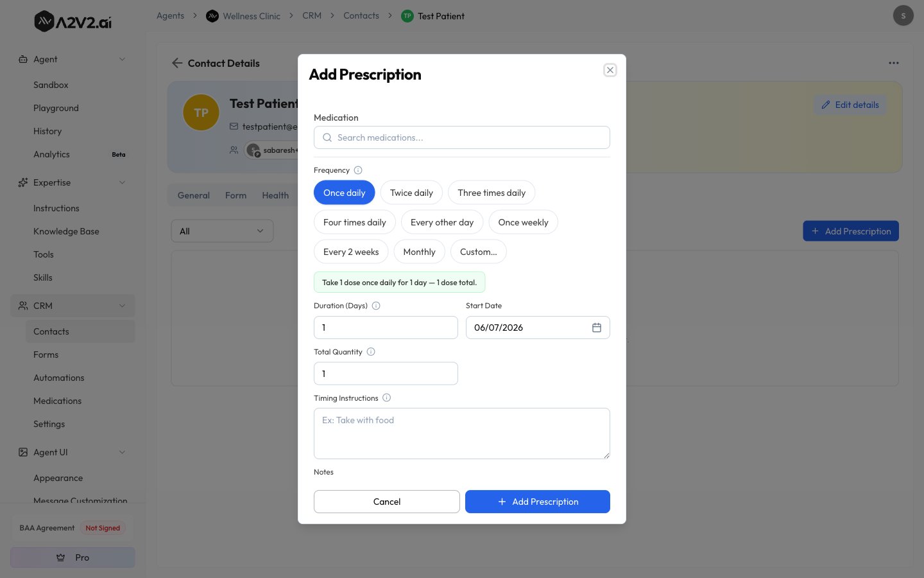Viewport: 924px width, 578px height.
Task: Select Four times daily frequency
Action: coord(355,222)
